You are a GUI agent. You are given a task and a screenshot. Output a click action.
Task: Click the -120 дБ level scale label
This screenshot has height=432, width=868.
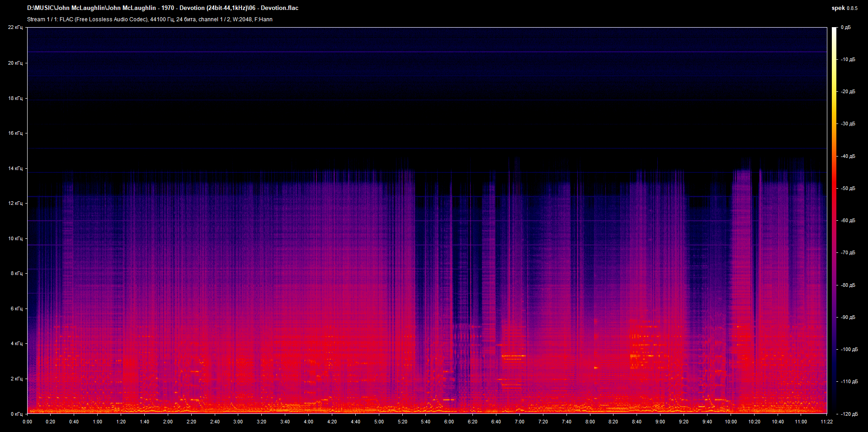point(849,413)
